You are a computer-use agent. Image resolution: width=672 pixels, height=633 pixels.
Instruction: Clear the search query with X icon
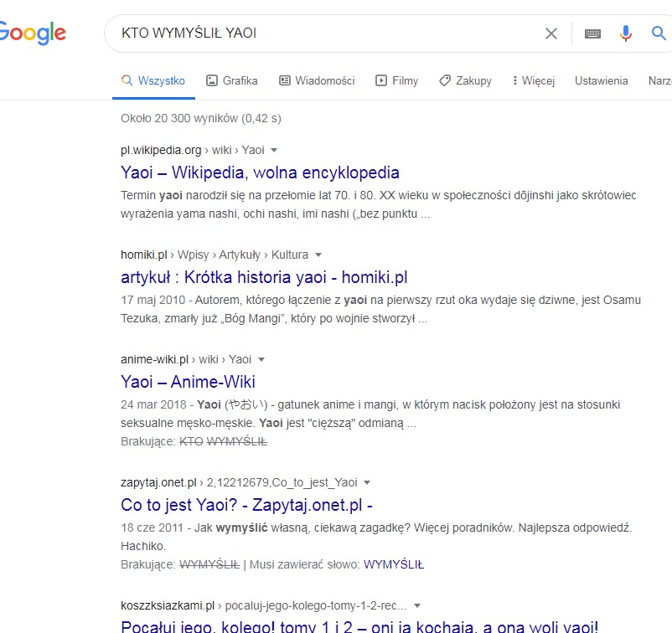click(x=551, y=33)
